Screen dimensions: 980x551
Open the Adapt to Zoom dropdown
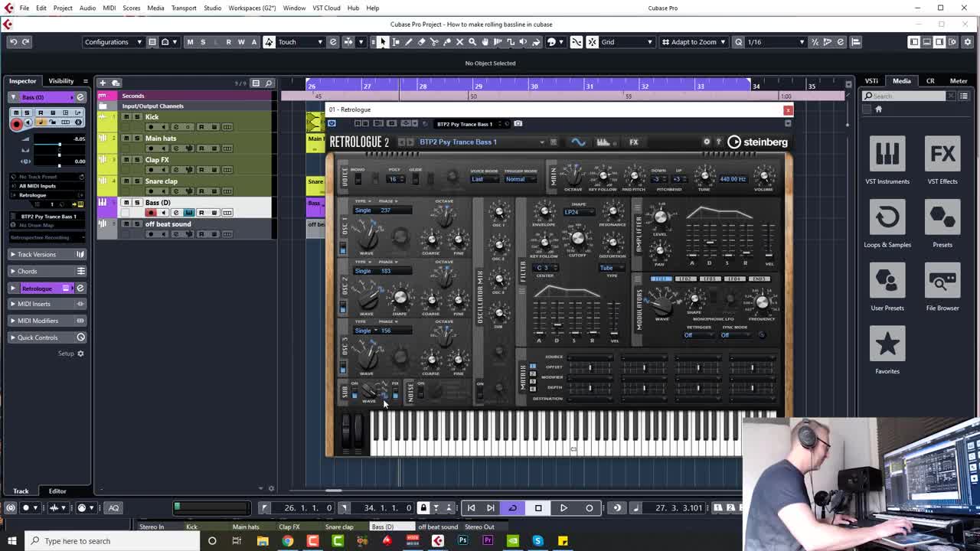coord(694,42)
